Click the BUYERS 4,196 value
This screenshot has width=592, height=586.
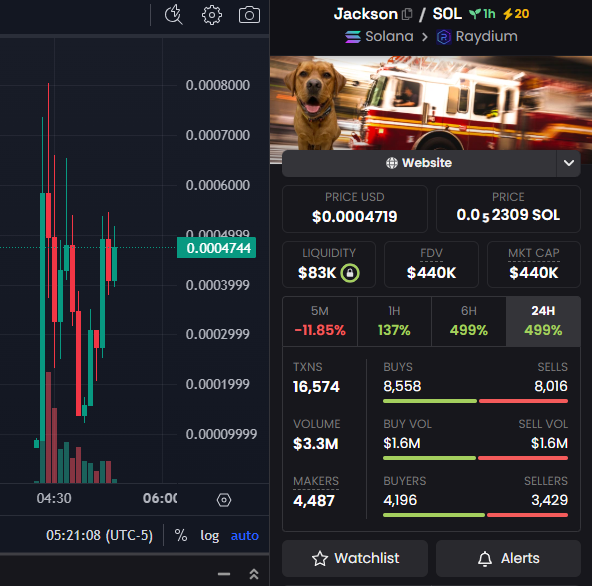click(400, 500)
